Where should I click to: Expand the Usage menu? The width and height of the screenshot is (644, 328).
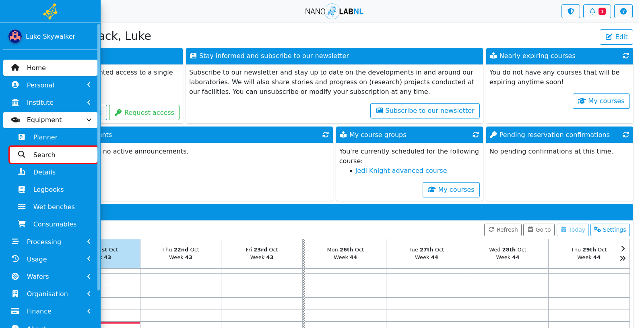[x=50, y=259]
